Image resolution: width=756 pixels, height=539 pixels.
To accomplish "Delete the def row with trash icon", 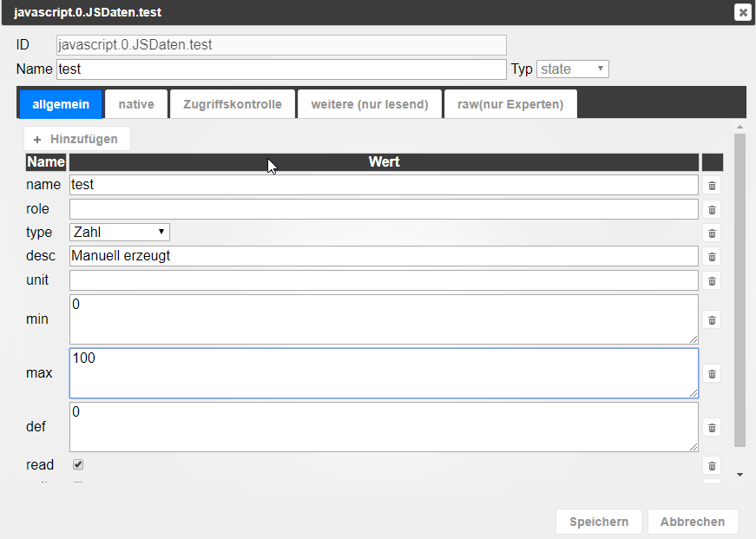I will (712, 428).
